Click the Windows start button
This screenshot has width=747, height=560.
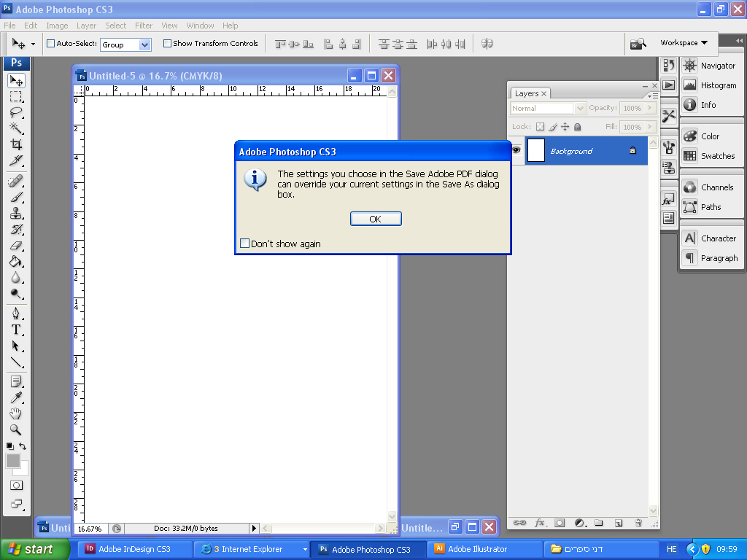[x=35, y=550]
